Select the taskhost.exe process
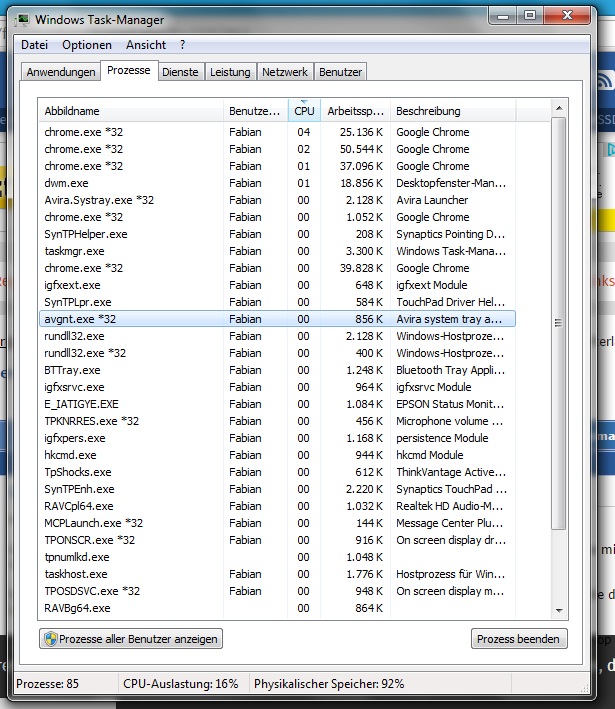 point(277,574)
